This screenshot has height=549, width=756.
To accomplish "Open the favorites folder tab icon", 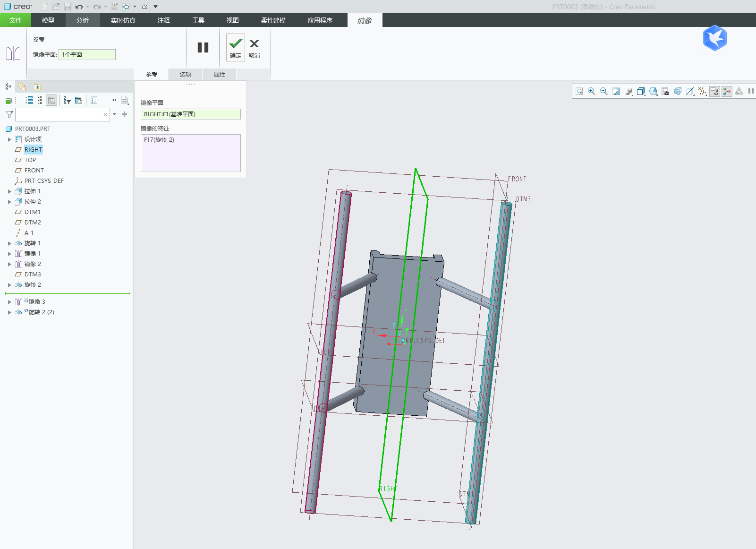I will (37, 87).
